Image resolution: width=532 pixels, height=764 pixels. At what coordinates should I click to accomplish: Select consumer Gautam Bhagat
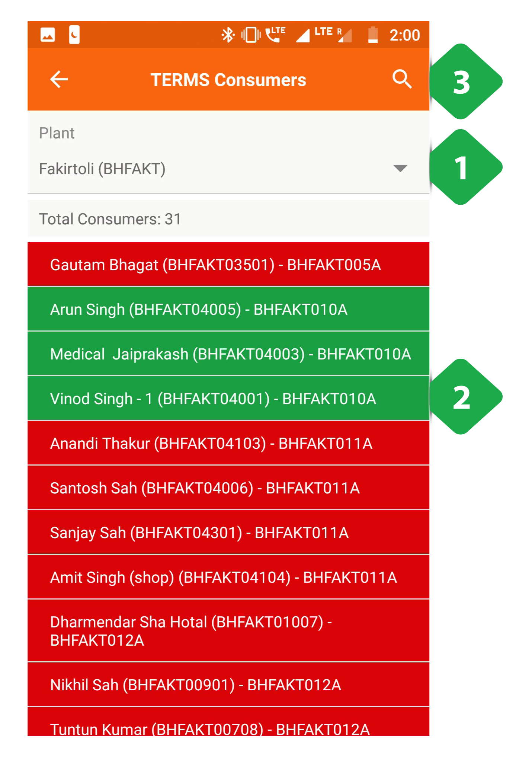228,265
